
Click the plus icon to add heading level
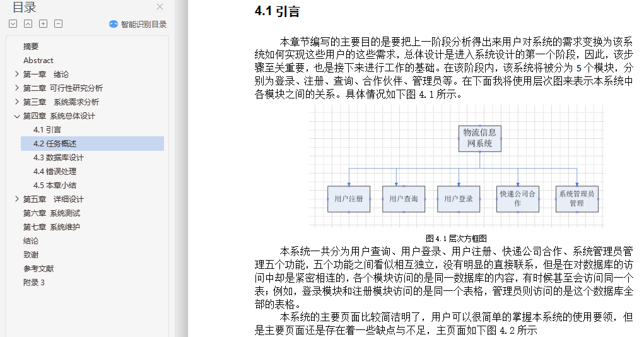coord(43,24)
